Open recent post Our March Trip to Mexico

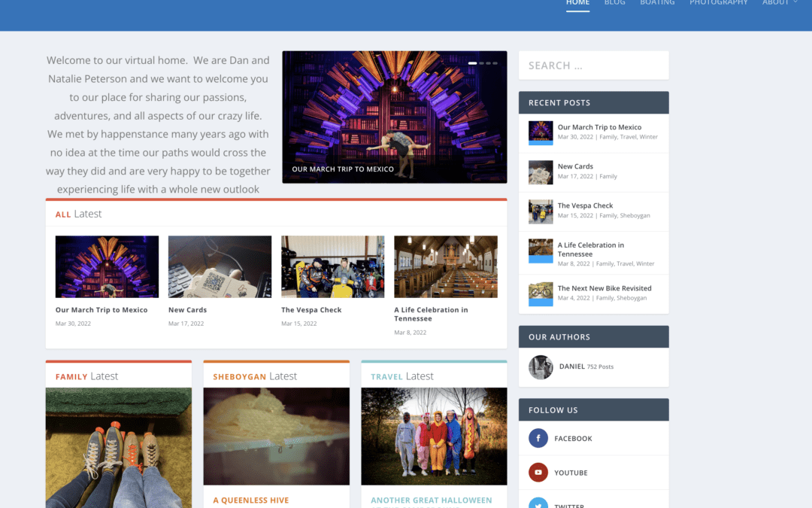pyautogui.click(x=599, y=127)
